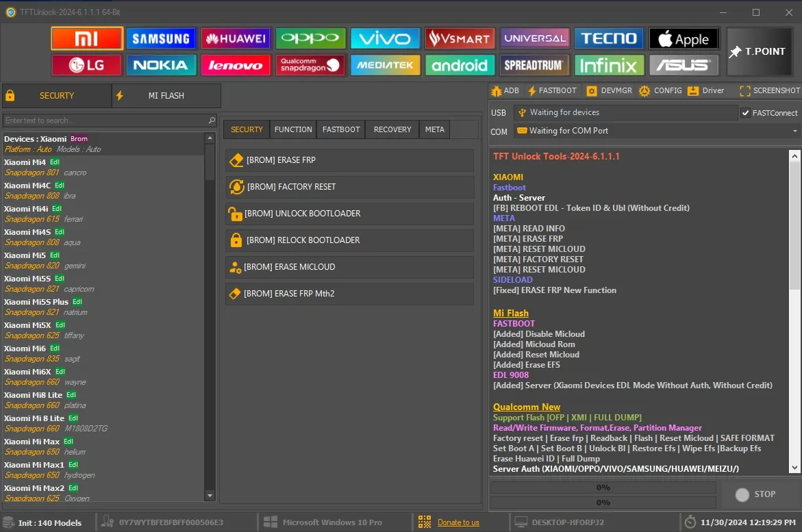Select the Infinix brand tile
The image size is (802, 532).
click(x=609, y=65)
